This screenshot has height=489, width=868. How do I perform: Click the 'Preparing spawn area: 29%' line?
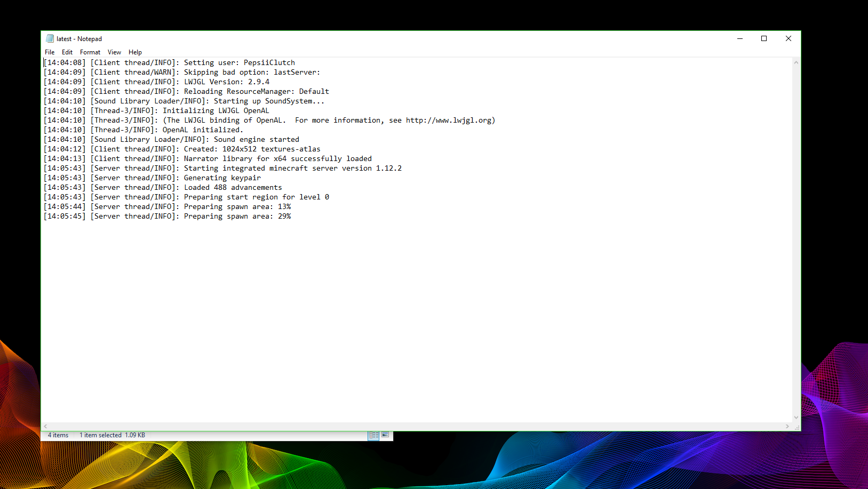pos(167,217)
